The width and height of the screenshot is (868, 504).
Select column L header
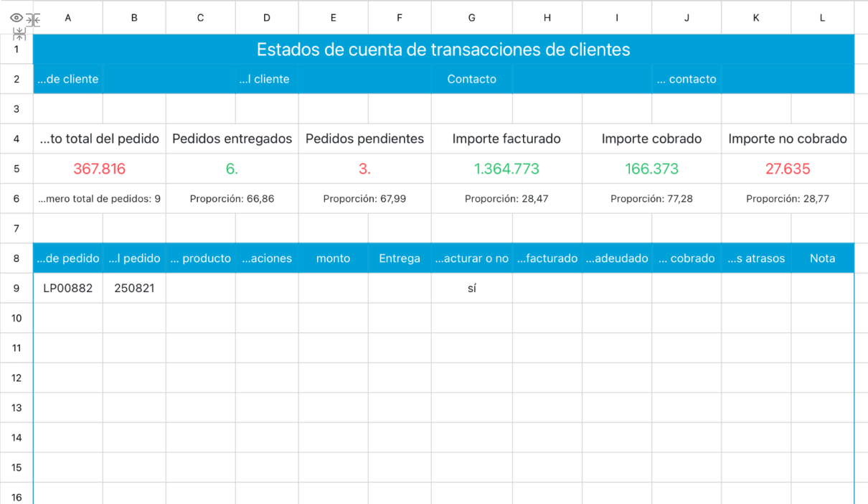pos(823,19)
